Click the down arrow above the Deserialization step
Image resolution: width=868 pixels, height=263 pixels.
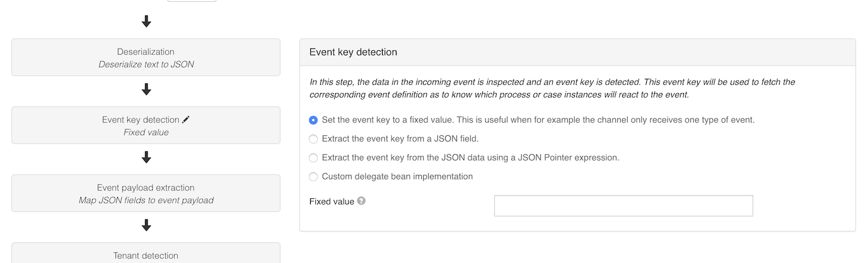[146, 22]
